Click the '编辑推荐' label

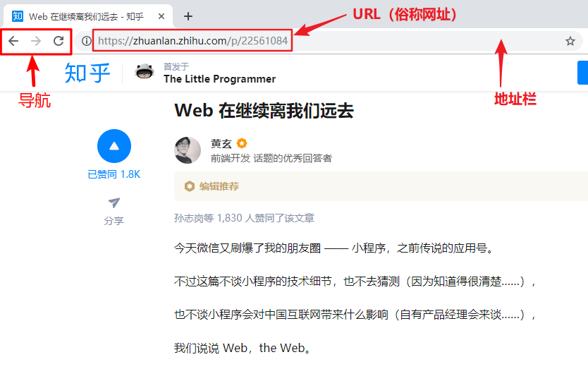click(x=219, y=186)
